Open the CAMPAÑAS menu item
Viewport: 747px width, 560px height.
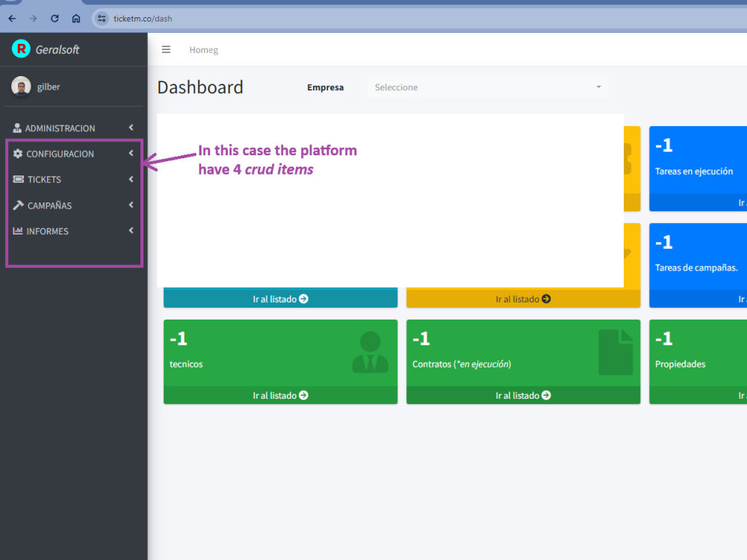click(x=73, y=205)
